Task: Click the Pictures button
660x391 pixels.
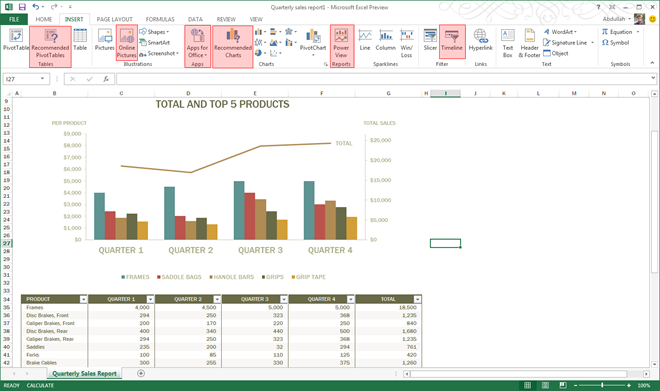Action: tap(104, 40)
